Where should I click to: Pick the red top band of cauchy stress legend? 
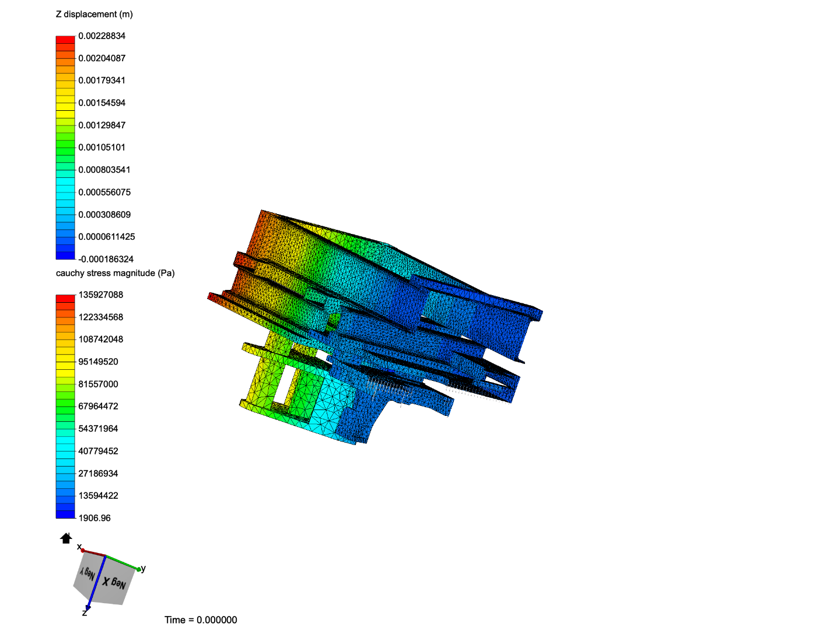(x=65, y=299)
